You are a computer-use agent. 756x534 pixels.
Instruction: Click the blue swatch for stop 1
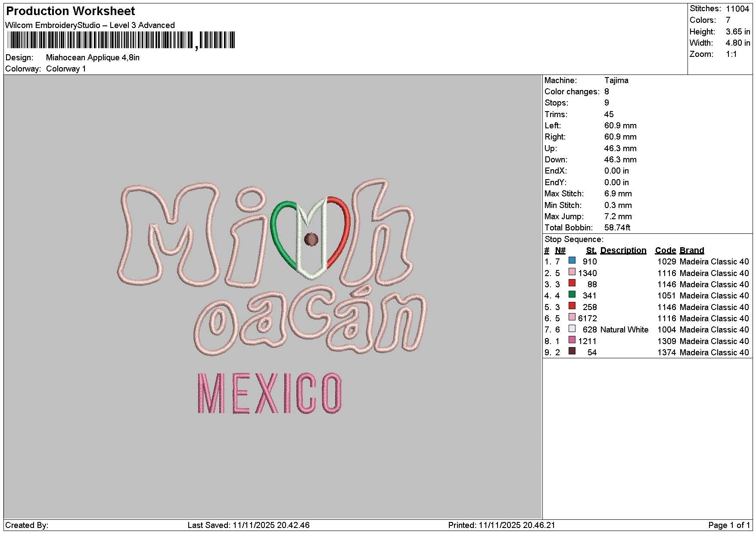(572, 260)
